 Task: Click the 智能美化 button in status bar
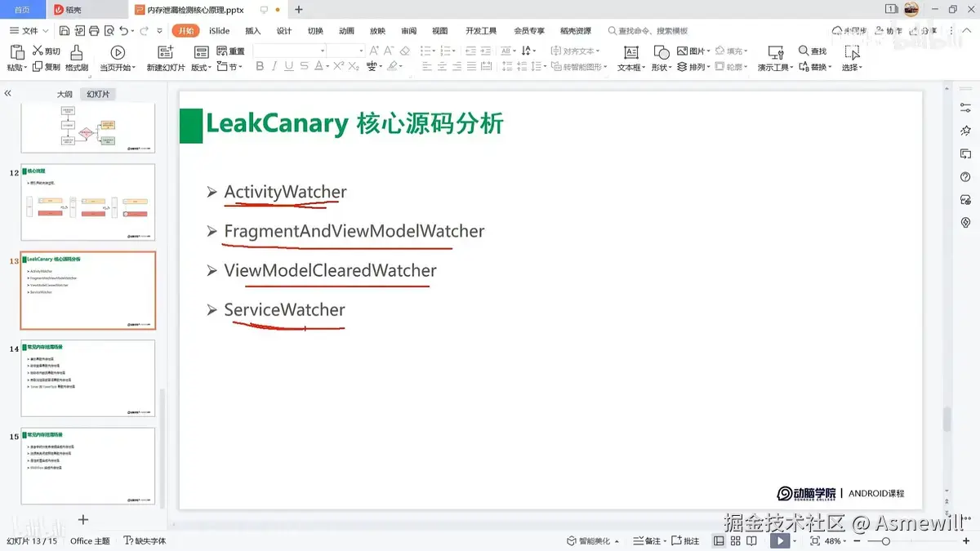(x=593, y=540)
